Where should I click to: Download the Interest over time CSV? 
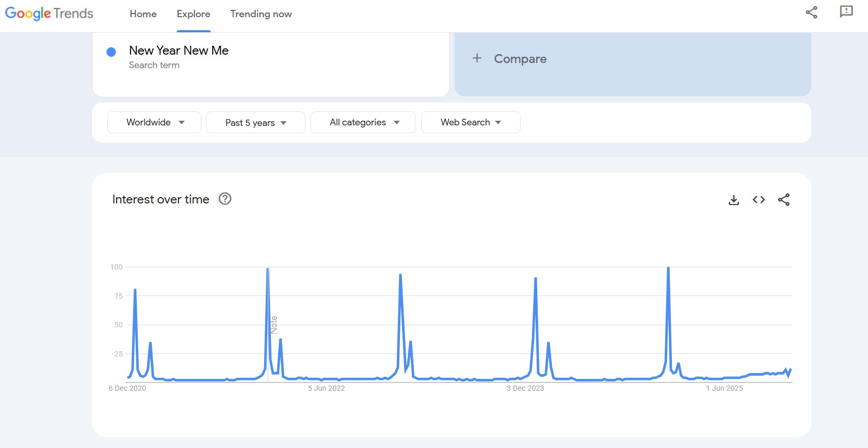pos(734,200)
